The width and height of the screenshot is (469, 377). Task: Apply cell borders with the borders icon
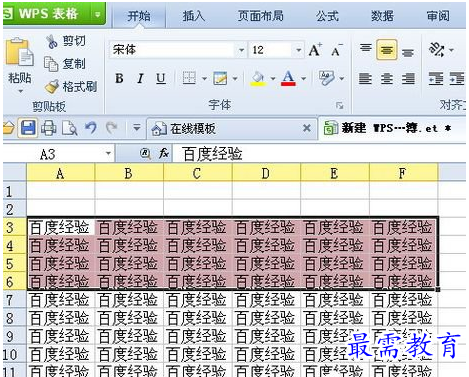[x=189, y=79]
